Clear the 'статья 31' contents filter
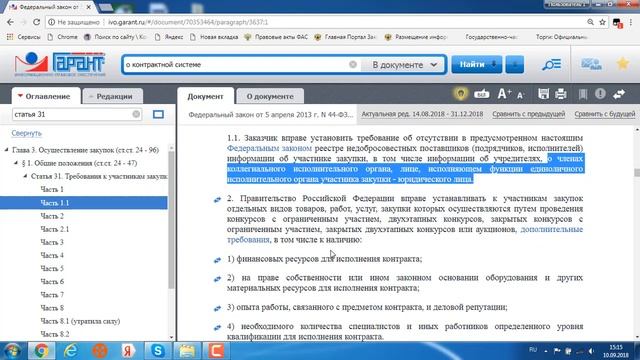The image size is (640, 360). pos(136,114)
